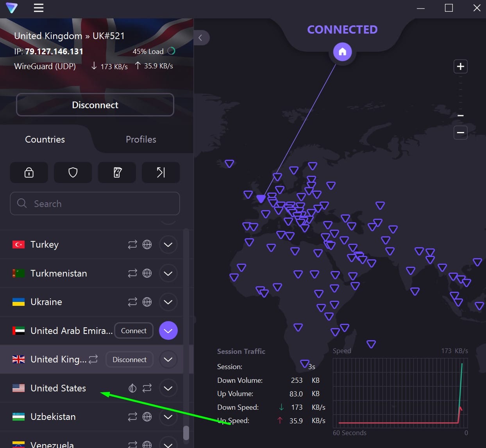Click the globe icon for Turkmenistan
The width and height of the screenshot is (486, 448).
coord(147,273)
